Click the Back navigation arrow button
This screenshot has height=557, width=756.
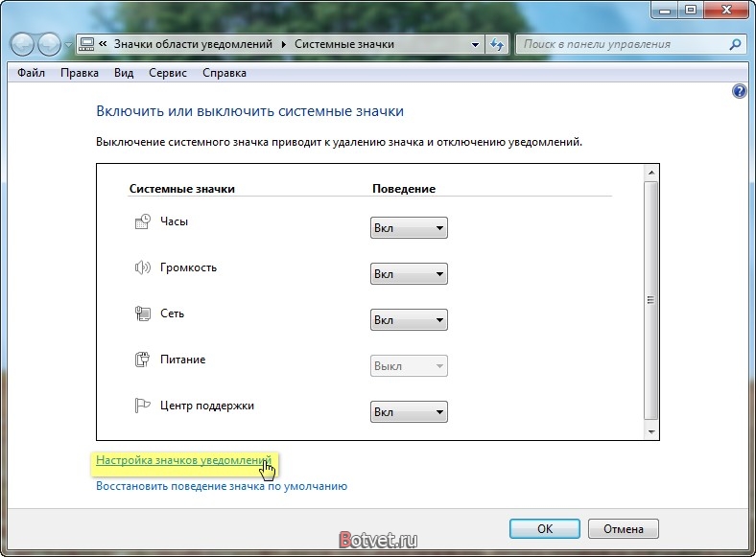pos(23,44)
